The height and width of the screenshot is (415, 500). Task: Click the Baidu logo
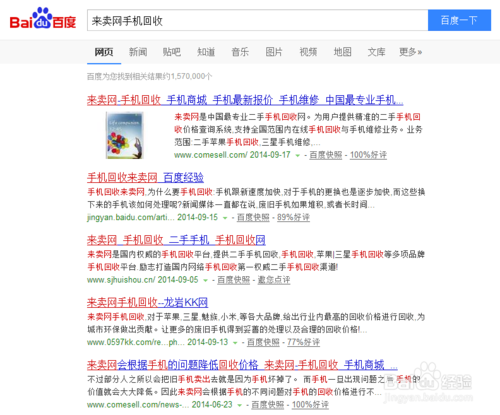pyautogui.click(x=43, y=19)
